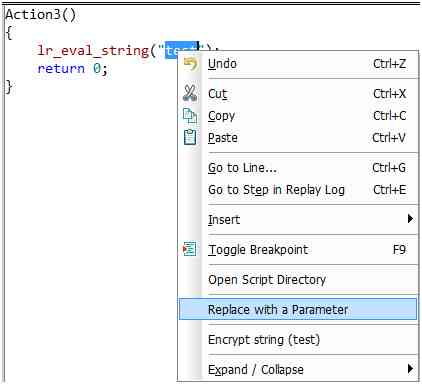The height and width of the screenshot is (384, 422).
Task: Click the Paste clipboard icon
Action: coord(190,137)
